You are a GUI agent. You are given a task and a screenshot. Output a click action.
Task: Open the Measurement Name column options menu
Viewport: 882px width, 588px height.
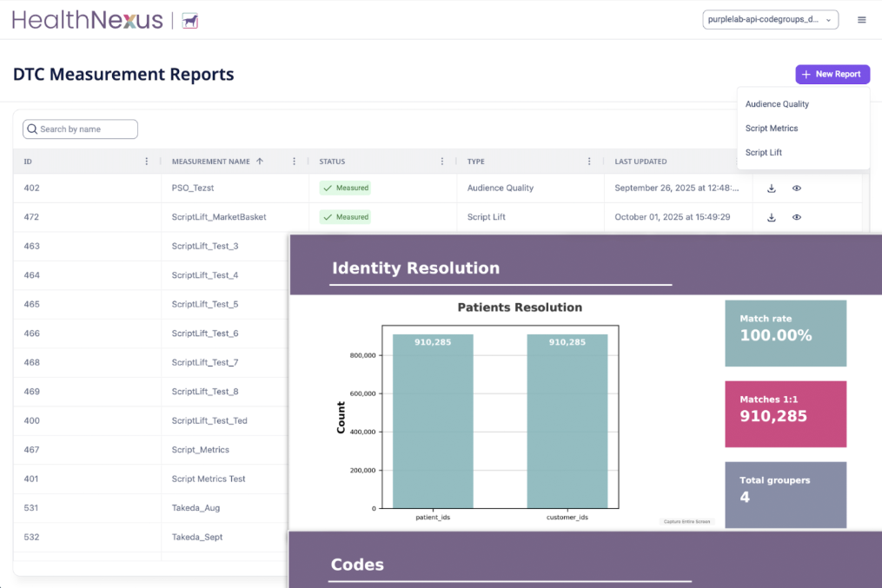pyautogui.click(x=294, y=162)
